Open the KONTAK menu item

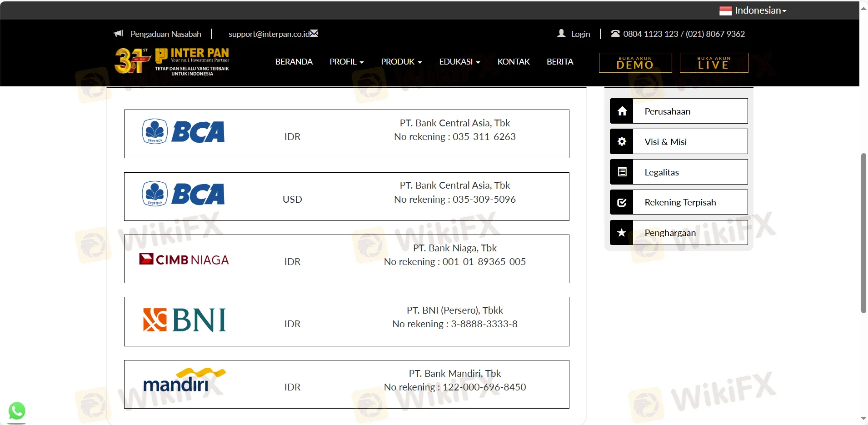(514, 62)
